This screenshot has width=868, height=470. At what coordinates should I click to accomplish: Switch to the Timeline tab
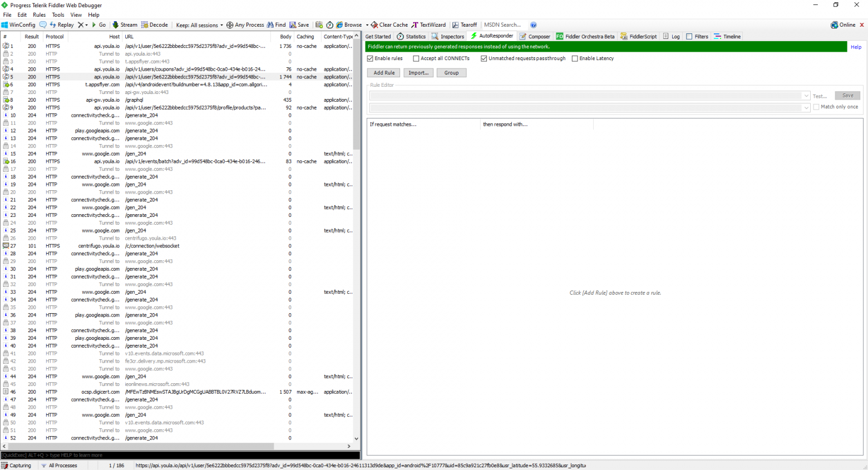(727, 37)
